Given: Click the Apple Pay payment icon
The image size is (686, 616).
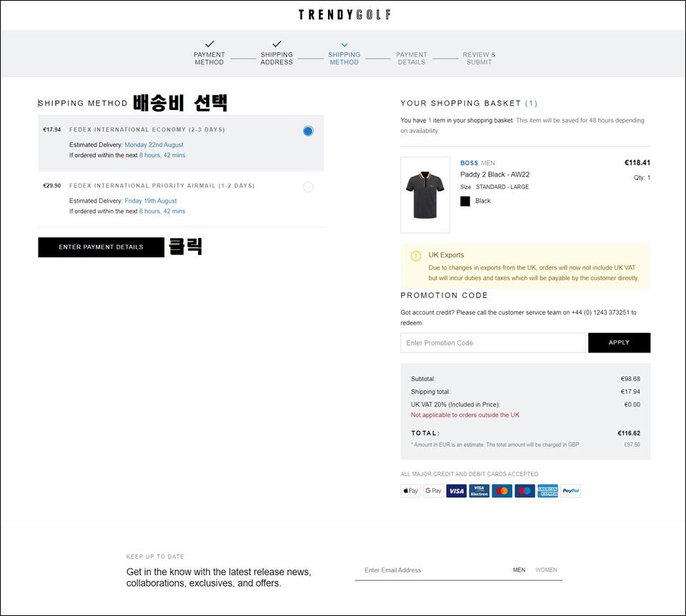Looking at the screenshot, I should click(411, 491).
